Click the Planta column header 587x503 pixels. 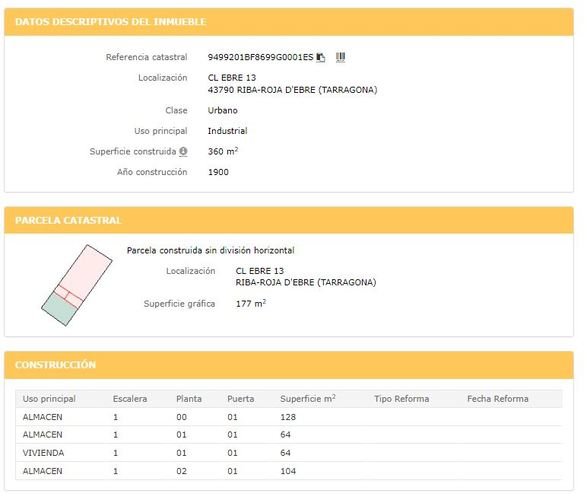(x=189, y=399)
